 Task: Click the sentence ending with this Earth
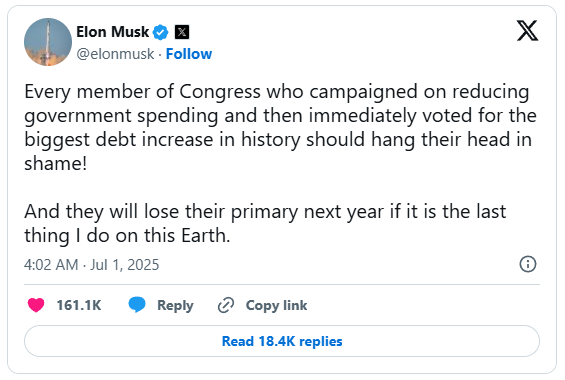click(x=265, y=223)
